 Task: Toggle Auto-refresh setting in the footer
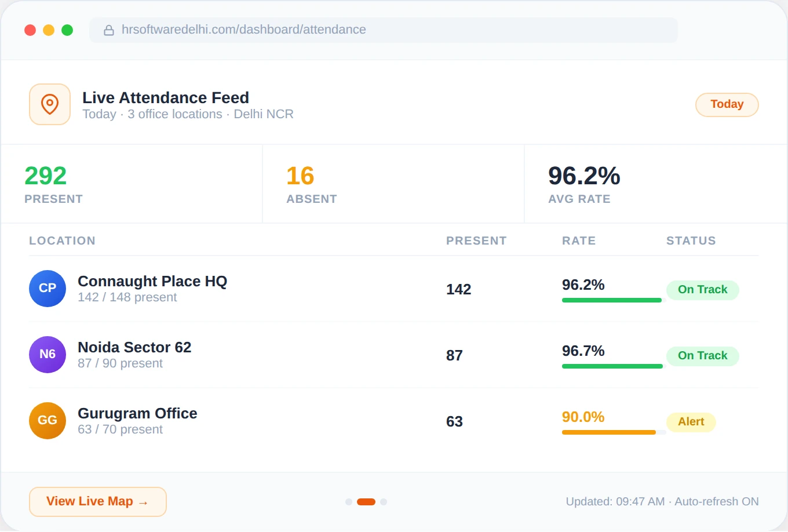pyautogui.click(x=717, y=501)
